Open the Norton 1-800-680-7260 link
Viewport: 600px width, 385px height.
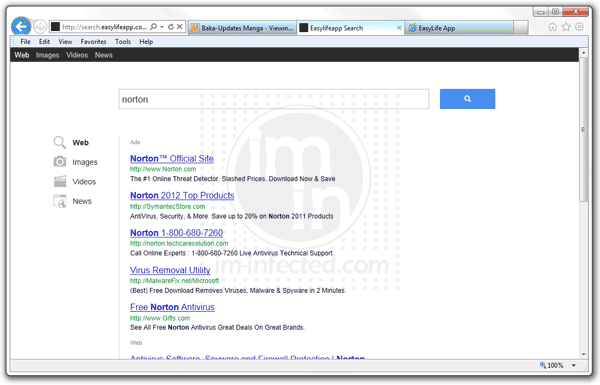[176, 233]
